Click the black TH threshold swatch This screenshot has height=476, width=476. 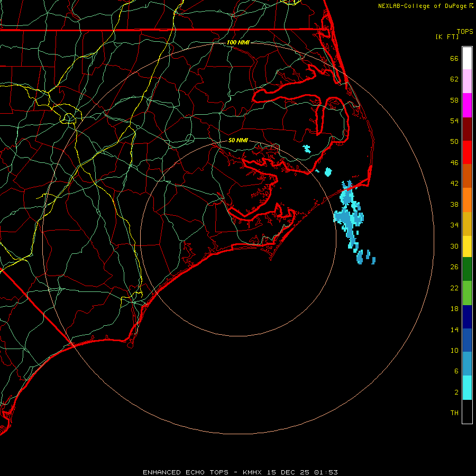[467, 411]
